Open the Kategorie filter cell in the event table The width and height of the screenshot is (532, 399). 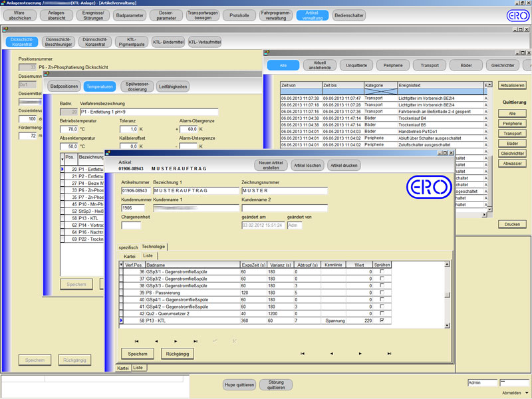(380, 91)
